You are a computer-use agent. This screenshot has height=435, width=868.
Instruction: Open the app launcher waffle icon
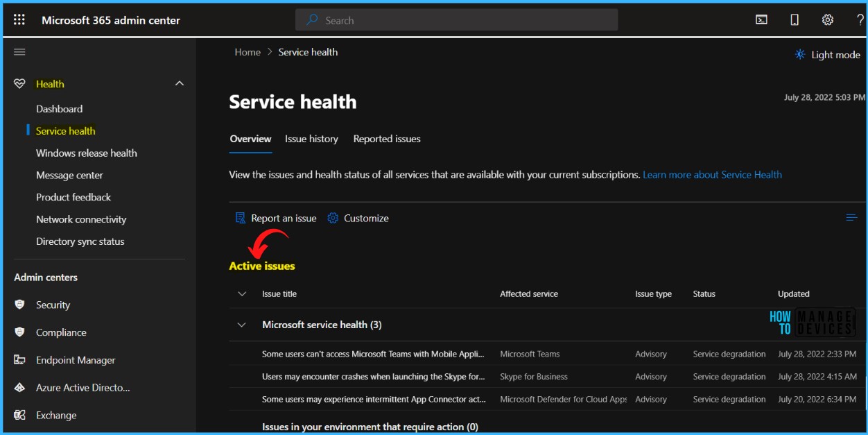click(x=19, y=20)
